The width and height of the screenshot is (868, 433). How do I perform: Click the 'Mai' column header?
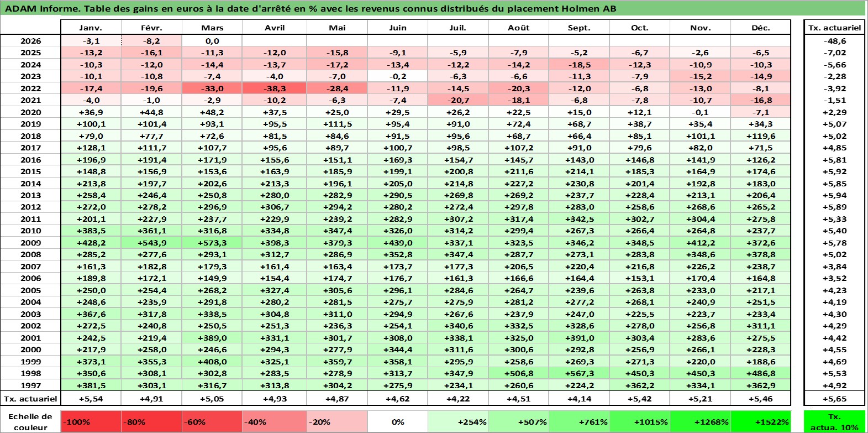point(337,28)
